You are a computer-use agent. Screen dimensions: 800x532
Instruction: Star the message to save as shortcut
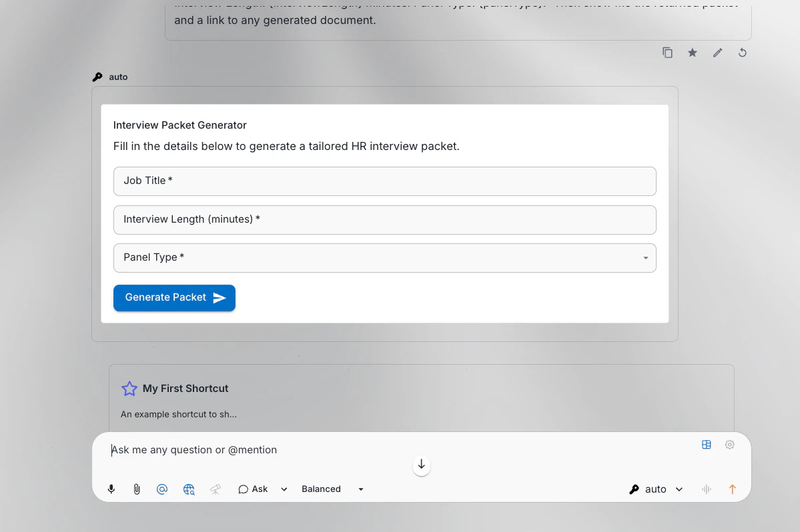[x=693, y=53]
